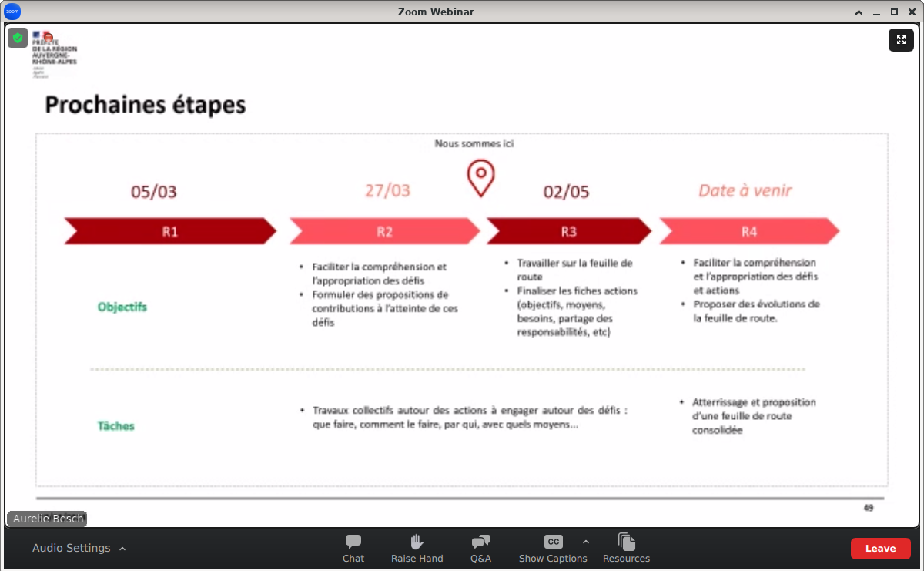Click the green encryption shield icon

coord(18,38)
